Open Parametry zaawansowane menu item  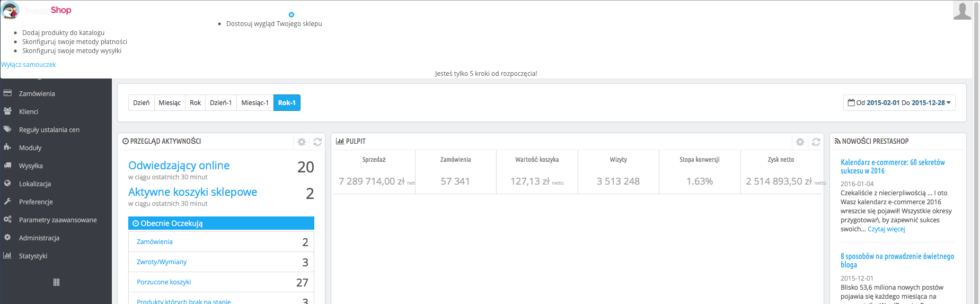tap(58, 220)
